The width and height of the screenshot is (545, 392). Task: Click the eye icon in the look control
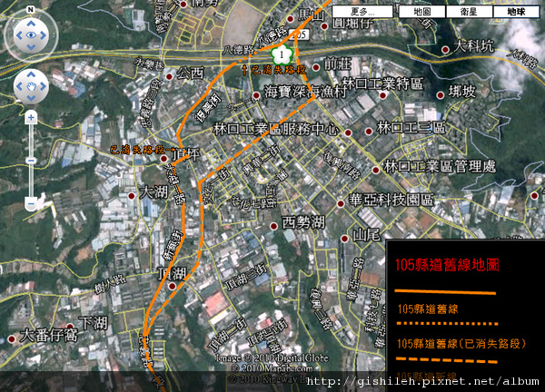31,35
